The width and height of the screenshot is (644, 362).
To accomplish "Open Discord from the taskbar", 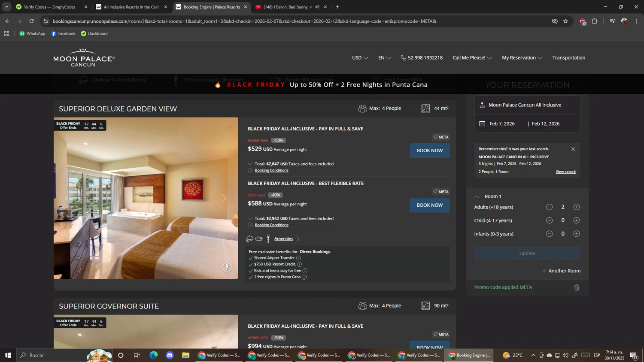I will (170, 355).
